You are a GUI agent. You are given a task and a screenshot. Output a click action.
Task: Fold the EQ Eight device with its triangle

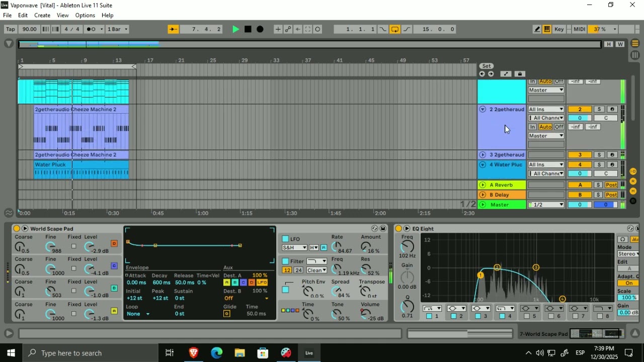tap(407, 228)
